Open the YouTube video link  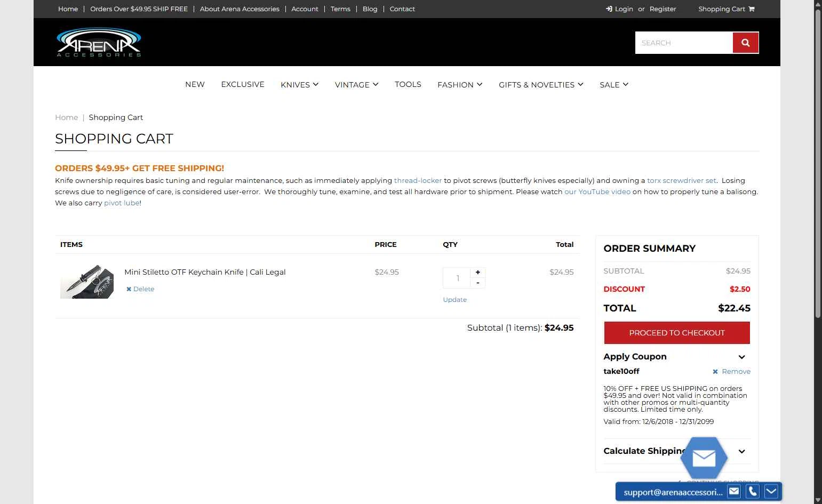click(597, 192)
